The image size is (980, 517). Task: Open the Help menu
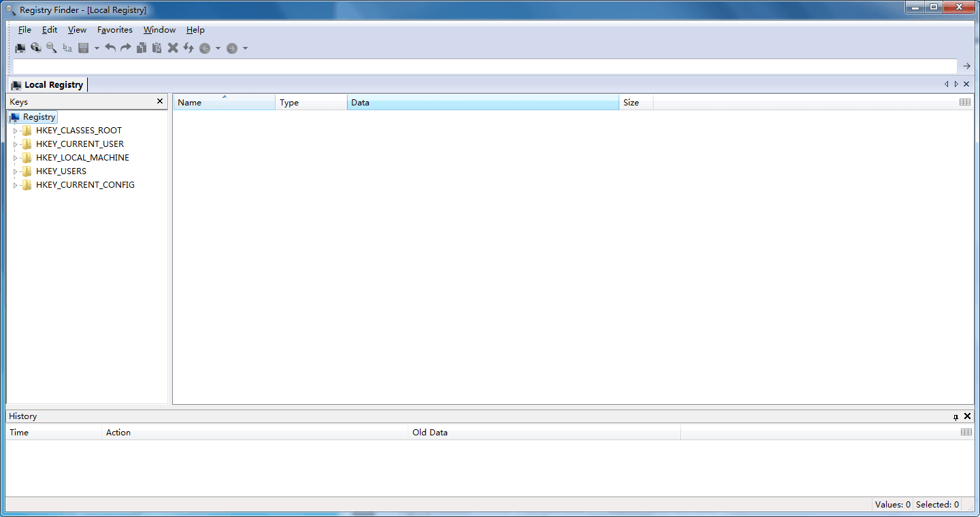pos(195,30)
